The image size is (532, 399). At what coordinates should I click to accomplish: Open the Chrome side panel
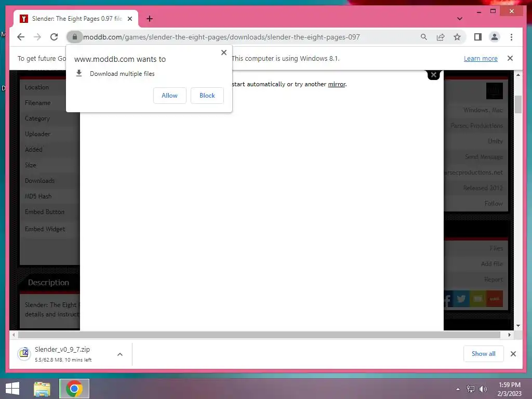pyautogui.click(x=478, y=37)
